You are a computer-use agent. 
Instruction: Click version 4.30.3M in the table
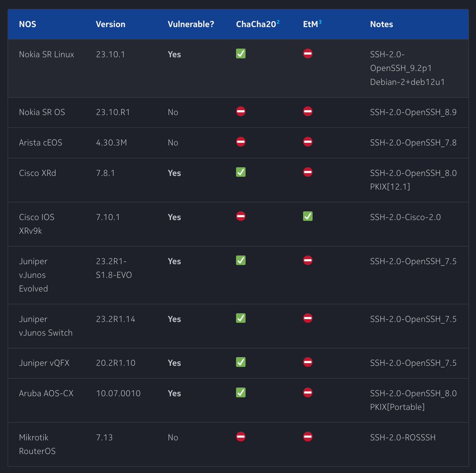coord(111,143)
